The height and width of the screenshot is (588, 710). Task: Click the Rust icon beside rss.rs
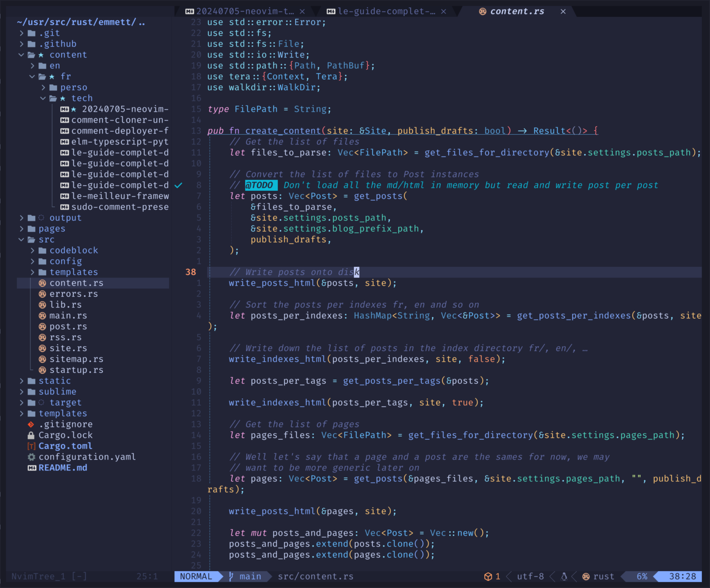[42, 337]
